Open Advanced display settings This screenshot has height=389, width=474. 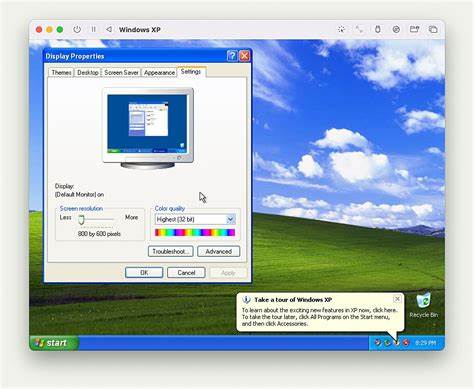(x=219, y=251)
